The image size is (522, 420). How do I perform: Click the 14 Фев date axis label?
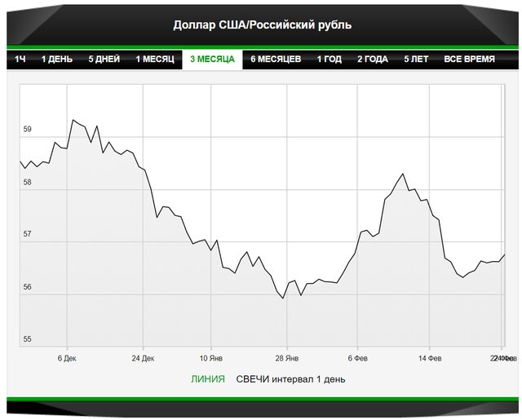(430, 357)
